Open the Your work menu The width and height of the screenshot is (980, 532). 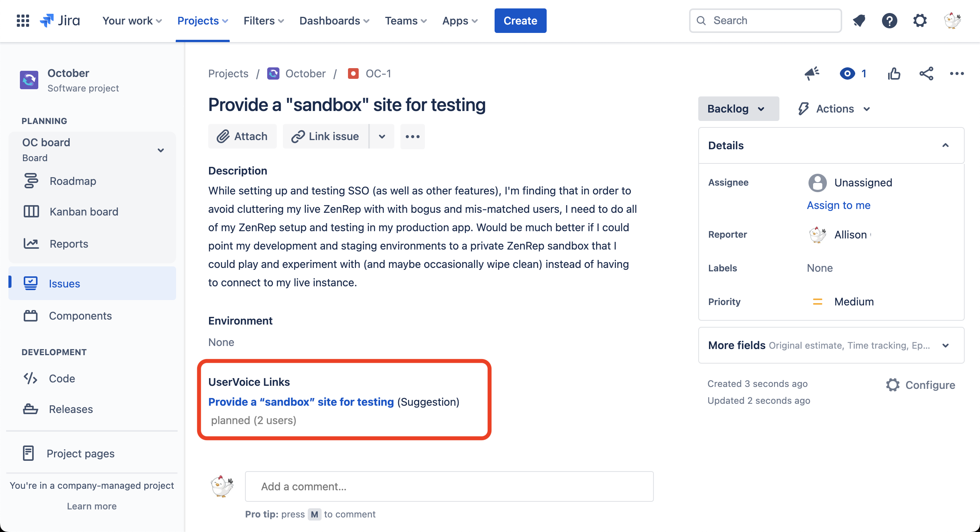point(132,21)
